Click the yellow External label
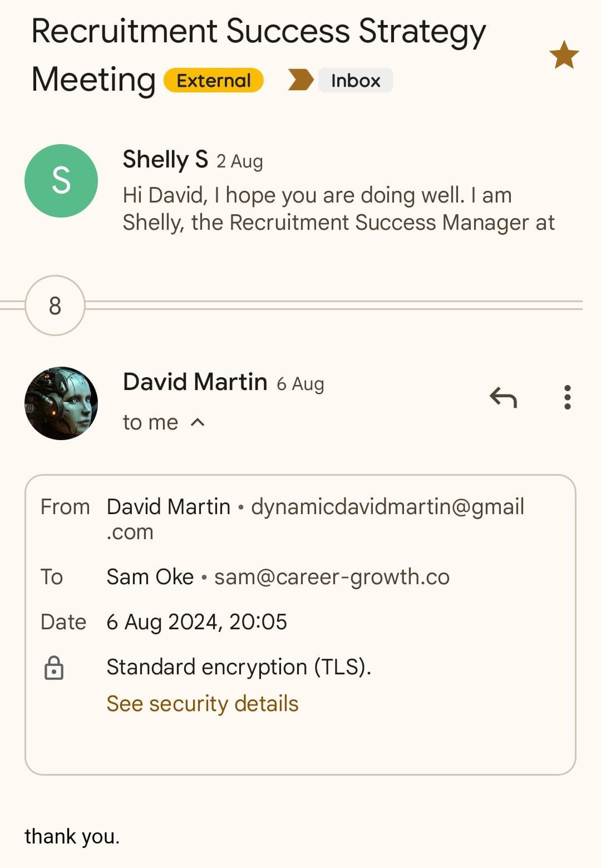This screenshot has width=601, height=868. click(x=213, y=80)
